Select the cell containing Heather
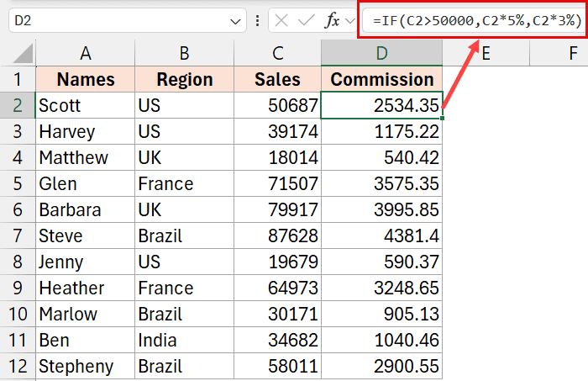Image resolution: width=588 pixels, height=381 pixels. (86, 288)
